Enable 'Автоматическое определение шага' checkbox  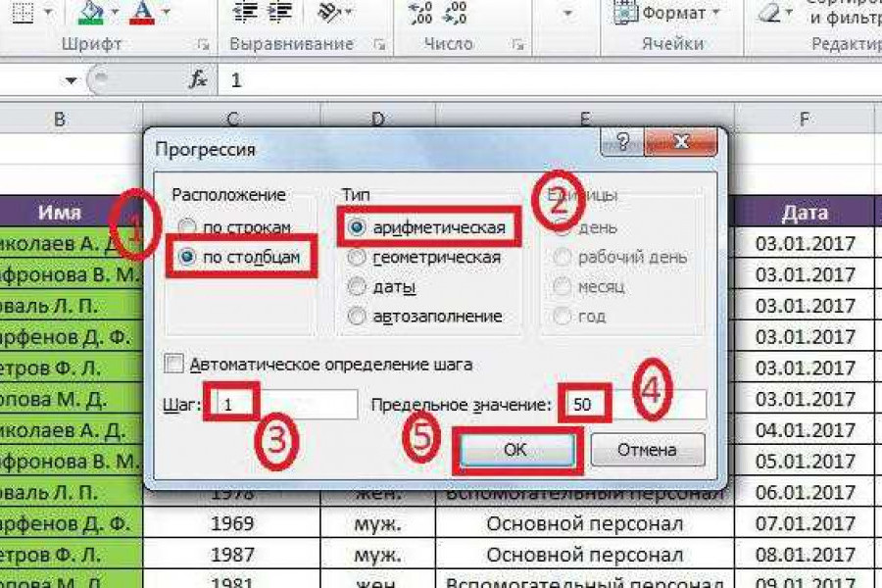pyautogui.click(x=173, y=363)
